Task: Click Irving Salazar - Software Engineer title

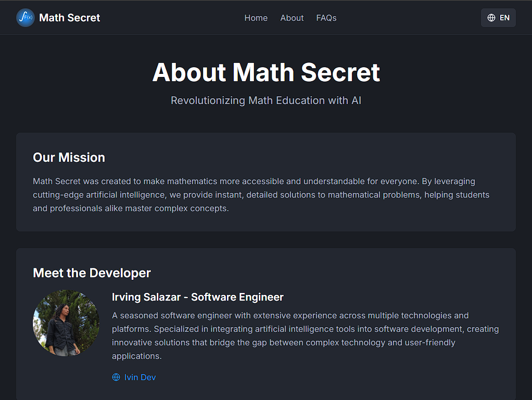Action: click(197, 297)
